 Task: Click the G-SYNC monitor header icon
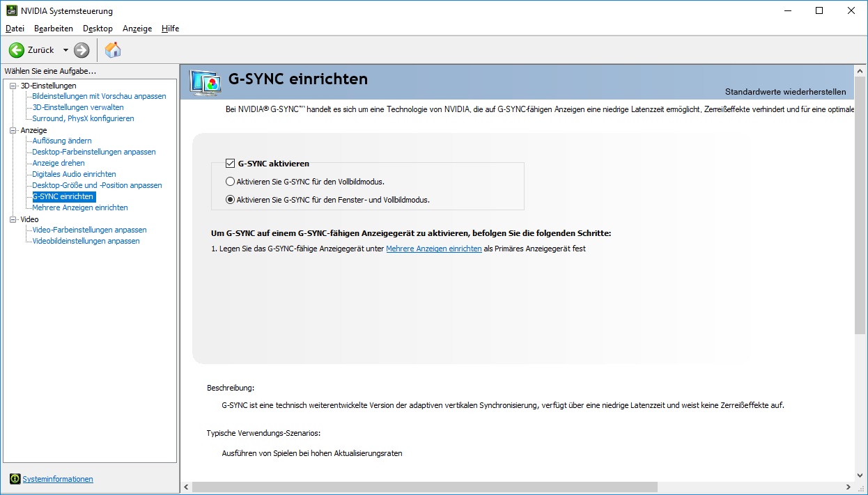pyautogui.click(x=206, y=82)
